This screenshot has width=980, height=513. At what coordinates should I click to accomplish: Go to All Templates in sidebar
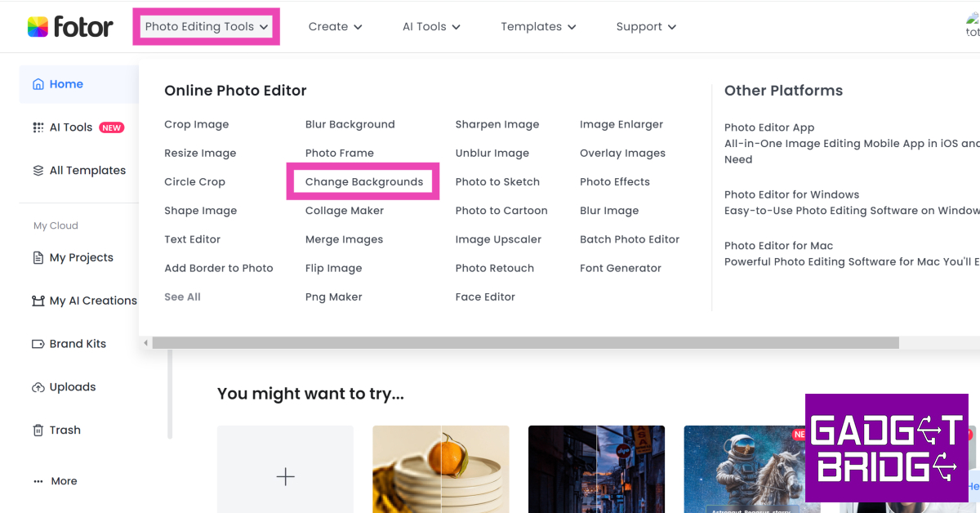[x=87, y=171]
